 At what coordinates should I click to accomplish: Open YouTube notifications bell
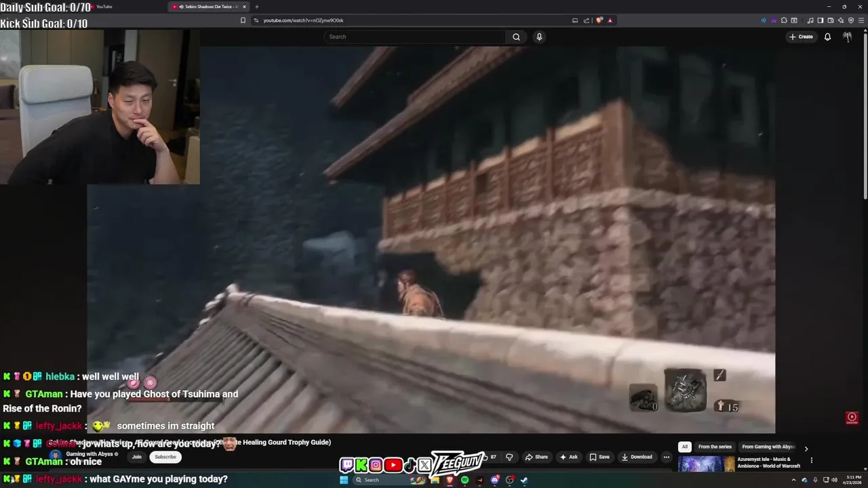point(827,37)
